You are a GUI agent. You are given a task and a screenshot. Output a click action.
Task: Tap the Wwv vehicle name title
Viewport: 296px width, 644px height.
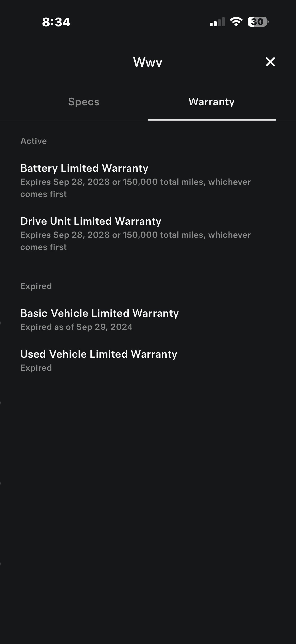148,62
